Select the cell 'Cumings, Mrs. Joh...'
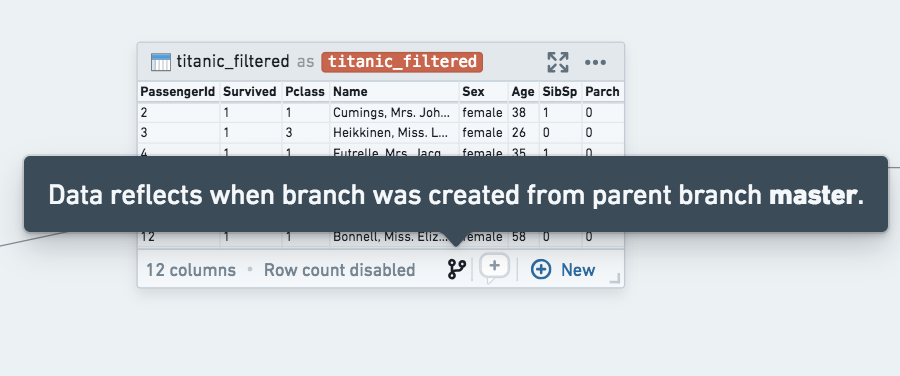The image size is (900, 376). click(394, 113)
